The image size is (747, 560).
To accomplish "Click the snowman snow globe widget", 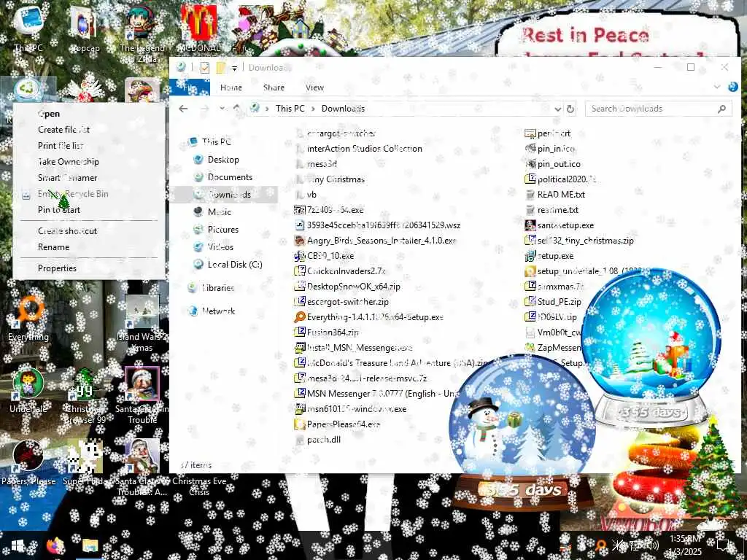I will (522, 431).
